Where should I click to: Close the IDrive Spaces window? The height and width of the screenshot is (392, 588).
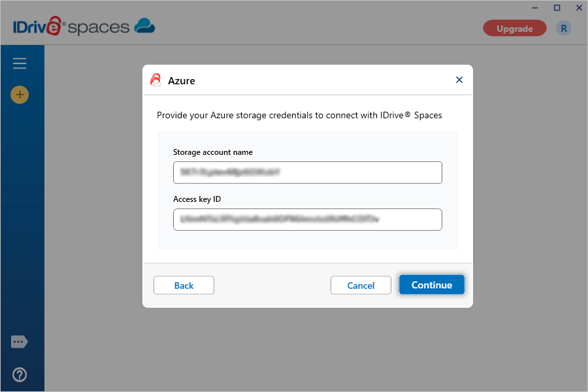tap(579, 8)
